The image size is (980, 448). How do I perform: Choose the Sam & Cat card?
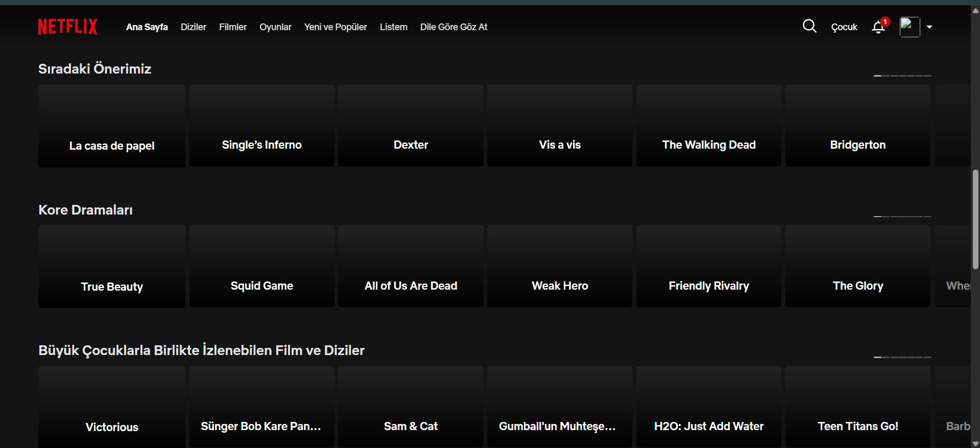[x=411, y=407]
